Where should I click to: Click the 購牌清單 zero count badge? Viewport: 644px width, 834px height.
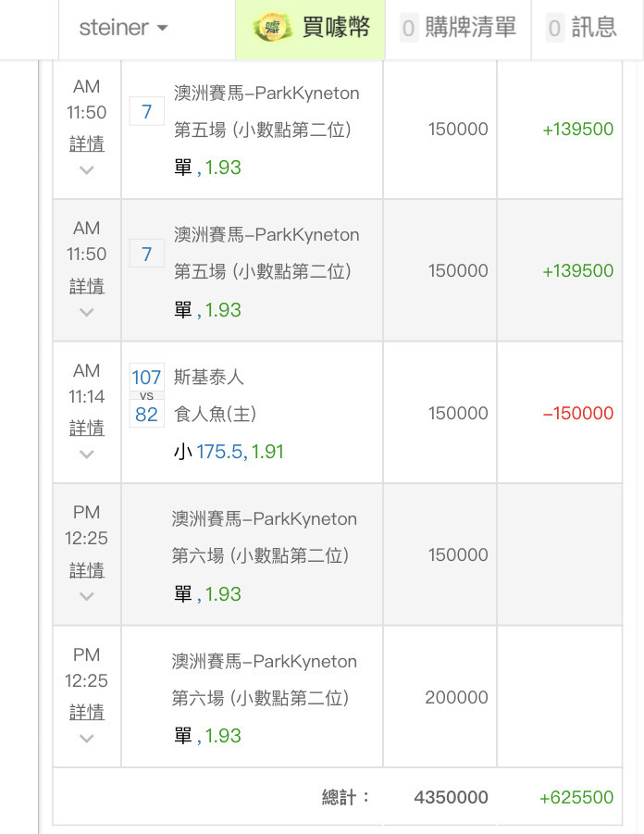[409, 29]
